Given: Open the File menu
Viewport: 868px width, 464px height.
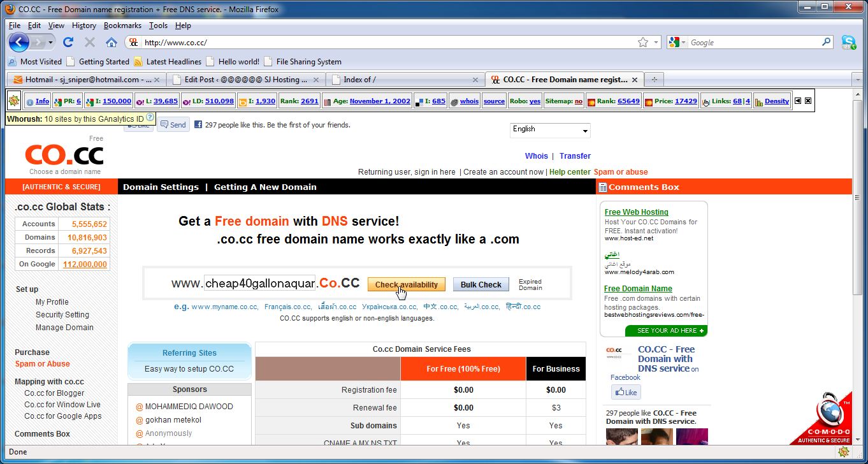Looking at the screenshot, I should point(15,25).
